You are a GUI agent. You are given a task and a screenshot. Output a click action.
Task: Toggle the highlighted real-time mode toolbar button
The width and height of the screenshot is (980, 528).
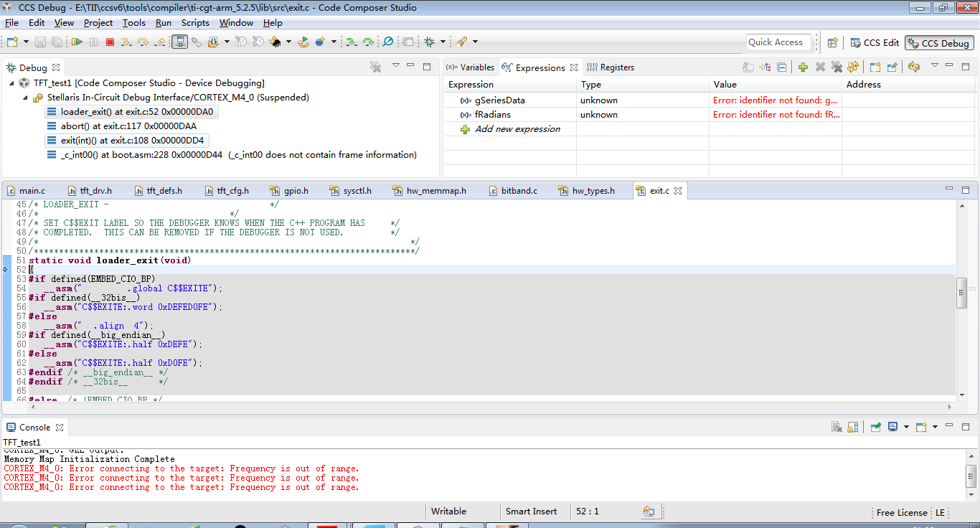[180, 42]
